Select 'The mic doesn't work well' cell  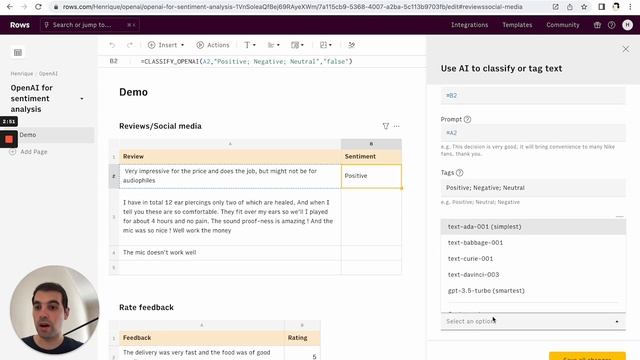click(x=230, y=253)
